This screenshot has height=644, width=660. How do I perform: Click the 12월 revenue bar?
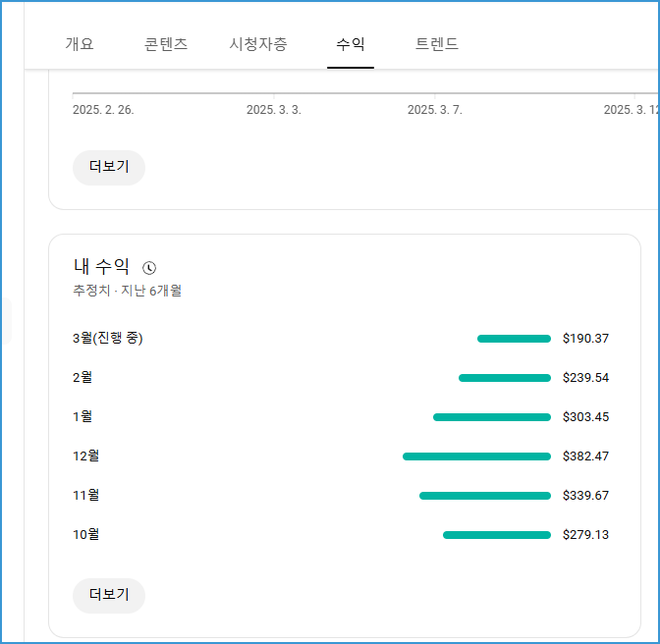pos(476,456)
